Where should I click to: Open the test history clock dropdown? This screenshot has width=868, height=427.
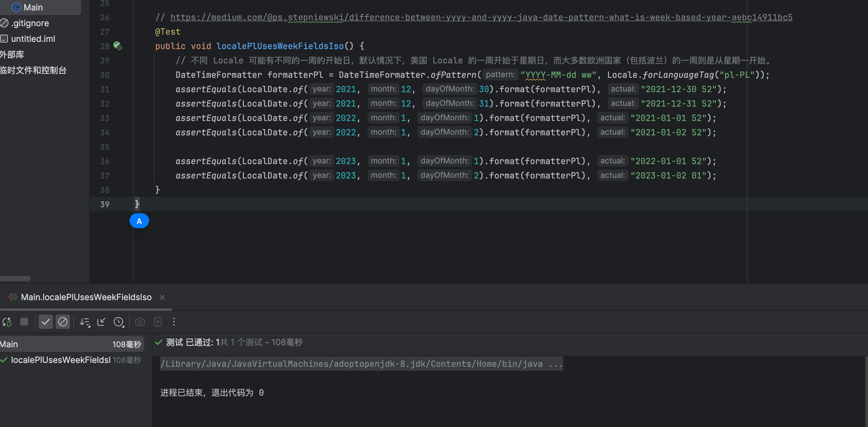click(119, 322)
